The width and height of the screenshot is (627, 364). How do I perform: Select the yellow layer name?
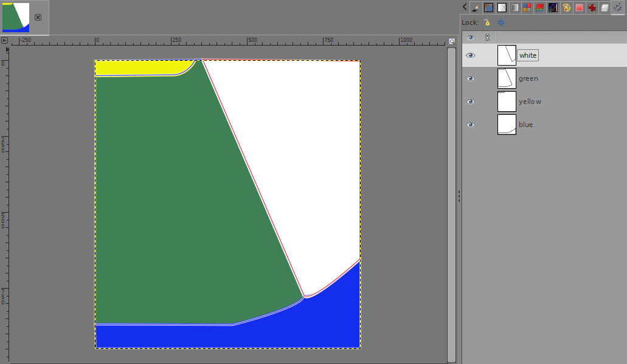530,101
